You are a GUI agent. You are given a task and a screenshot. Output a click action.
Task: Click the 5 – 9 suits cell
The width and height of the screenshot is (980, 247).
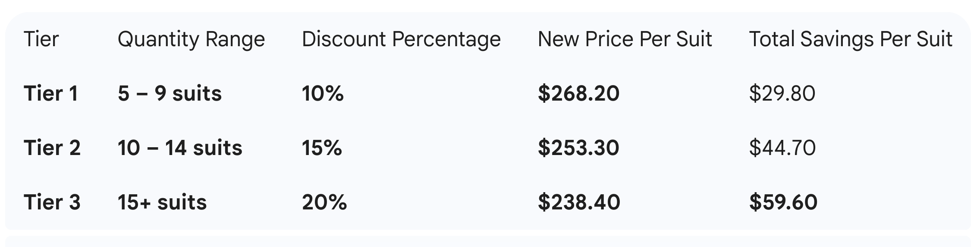pos(170,94)
